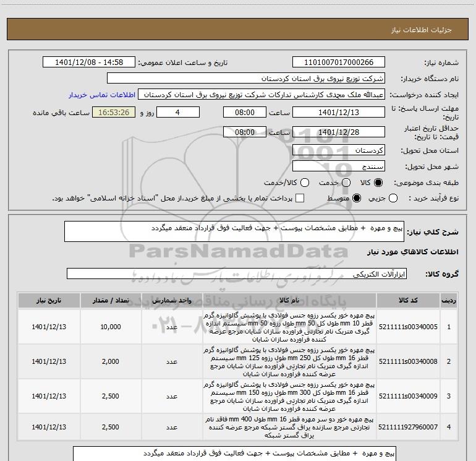Click the شرح کلی نیاز description box

234,231
